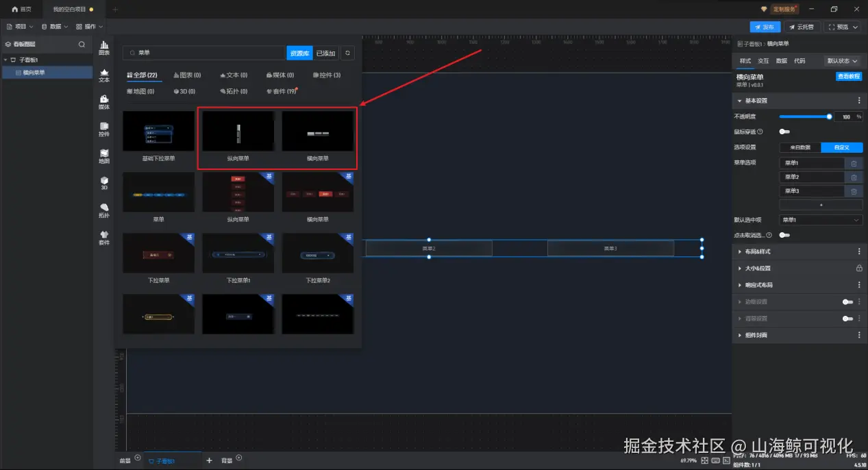Click the lock icon on 大小&位置
The image size is (868, 470).
click(859, 268)
